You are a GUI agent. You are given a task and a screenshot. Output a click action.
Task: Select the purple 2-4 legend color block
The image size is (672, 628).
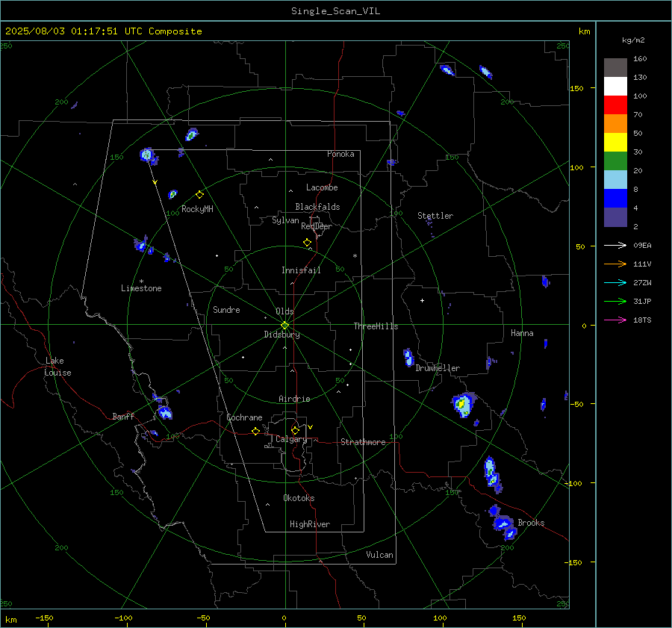(x=615, y=217)
